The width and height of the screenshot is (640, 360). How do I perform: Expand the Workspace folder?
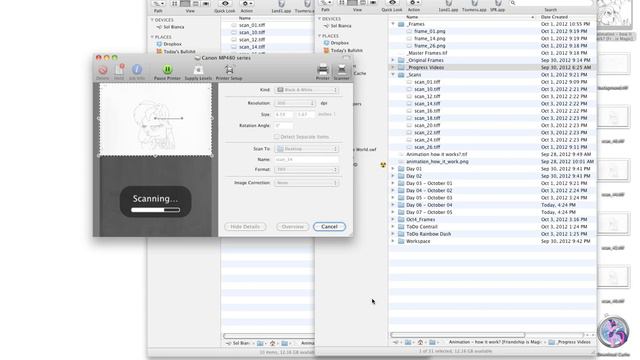point(393,241)
